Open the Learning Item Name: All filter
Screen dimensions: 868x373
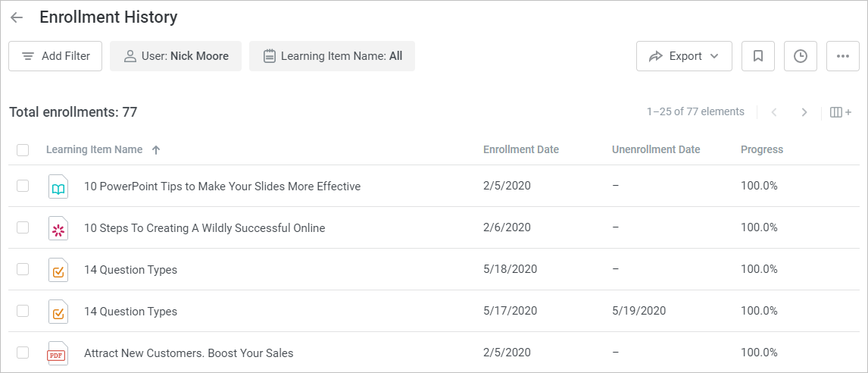point(332,56)
